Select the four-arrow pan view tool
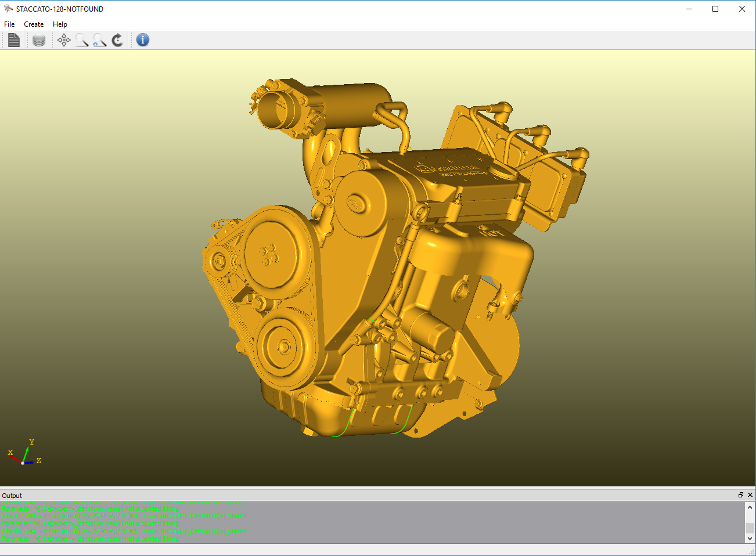This screenshot has height=556, width=756. 64,40
